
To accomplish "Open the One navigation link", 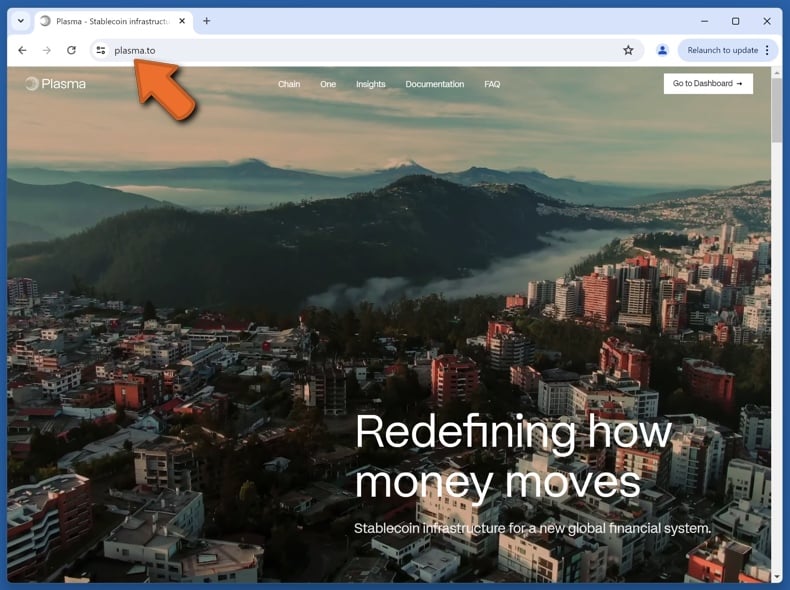I will point(328,84).
